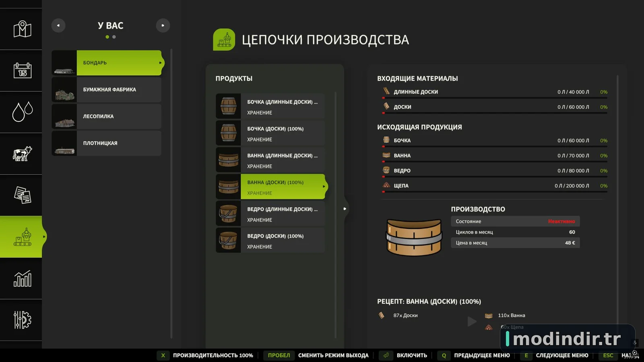The width and height of the screenshot is (644, 362).
Task: Click the ДЛИННЫЕ ДОСКИ material icon
Action: 386,91
